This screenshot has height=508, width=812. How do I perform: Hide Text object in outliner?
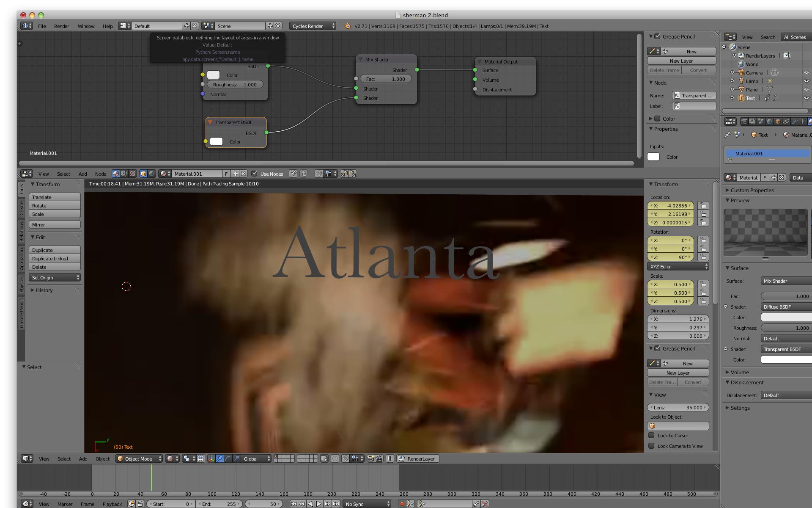pyautogui.click(x=806, y=98)
